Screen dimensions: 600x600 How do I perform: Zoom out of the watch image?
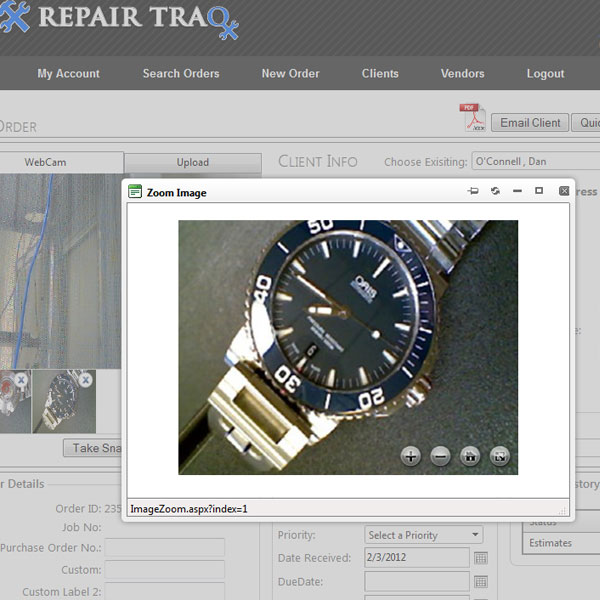(440, 456)
